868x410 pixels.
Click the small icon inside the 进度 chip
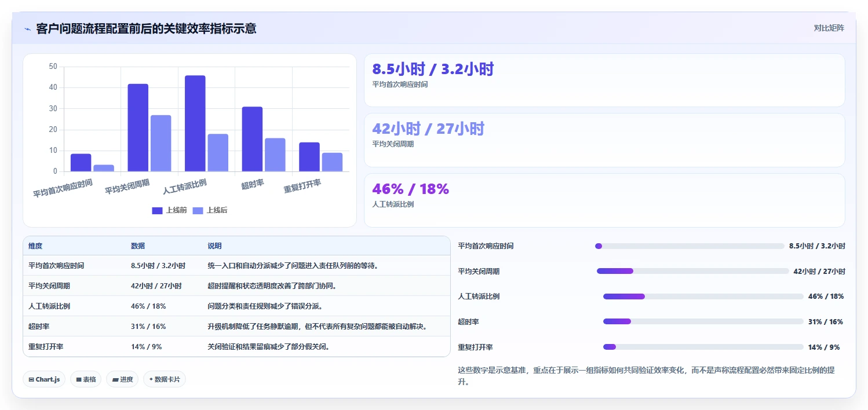click(x=115, y=380)
